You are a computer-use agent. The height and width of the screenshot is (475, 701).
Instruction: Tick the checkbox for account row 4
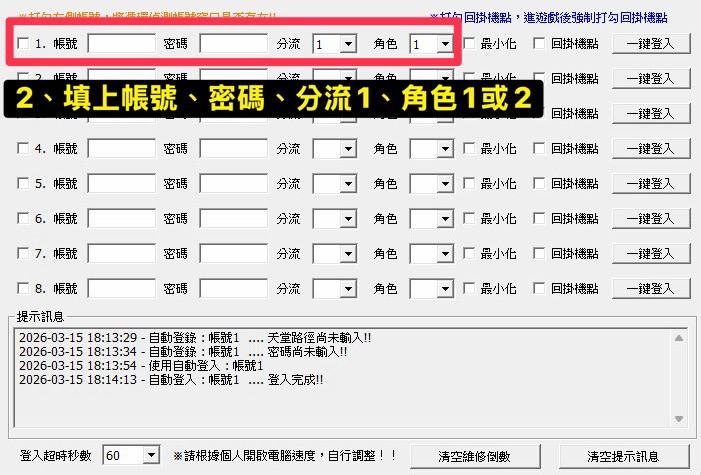pos(23,148)
